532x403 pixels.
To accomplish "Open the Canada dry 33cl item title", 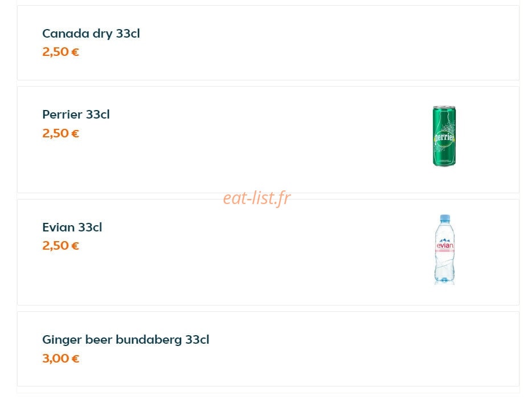I will [x=91, y=34].
